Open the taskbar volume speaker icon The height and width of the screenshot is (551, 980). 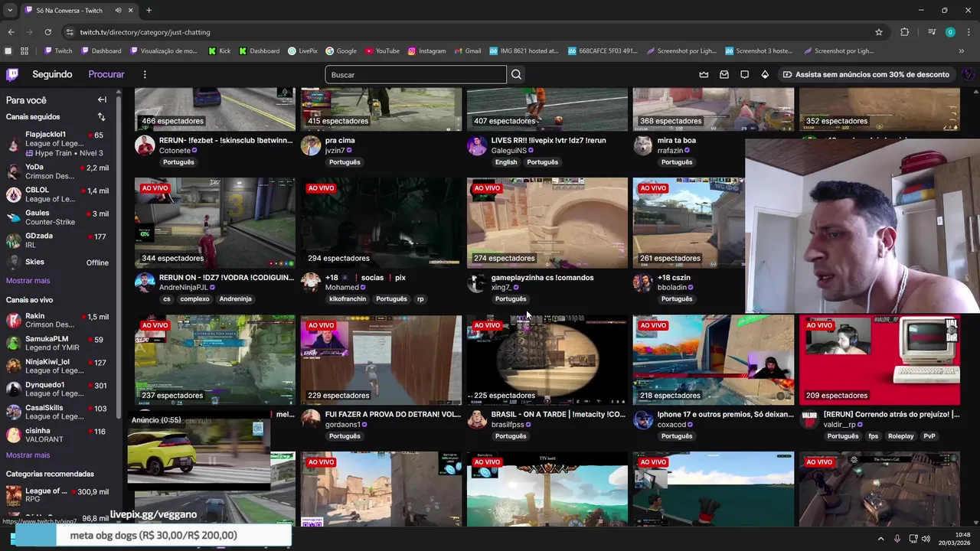click(926, 539)
